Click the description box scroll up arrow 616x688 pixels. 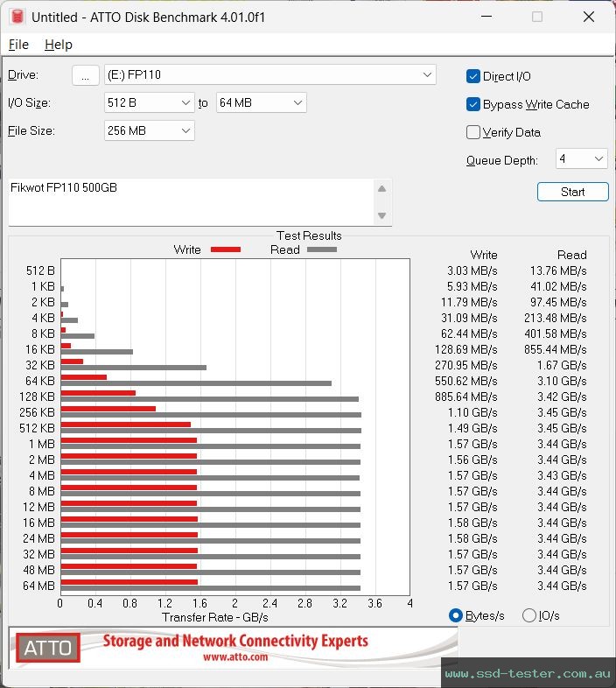coord(381,189)
